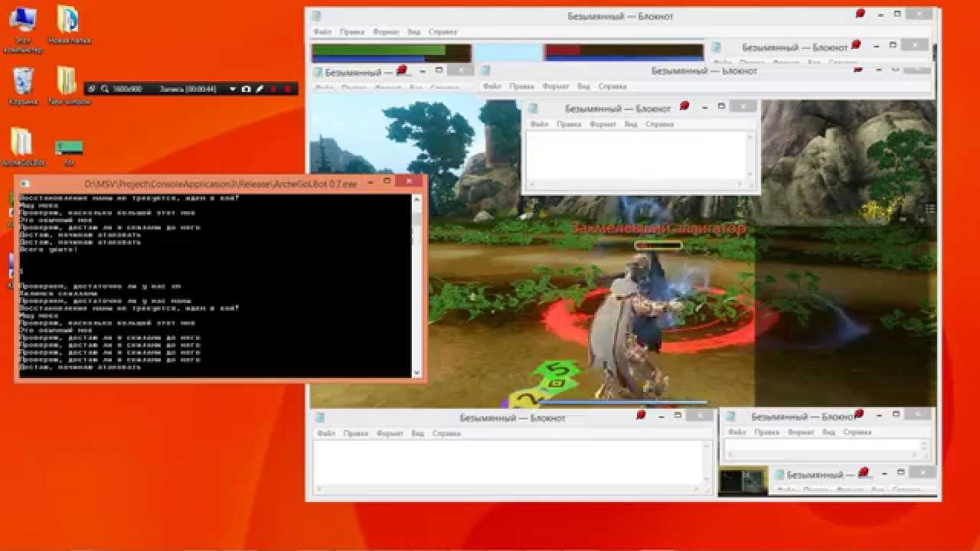This screenshot has width=980, height=551.
Task: Click the 'Запись [00:00:44]' recording timer
Action: coord(188,89)
